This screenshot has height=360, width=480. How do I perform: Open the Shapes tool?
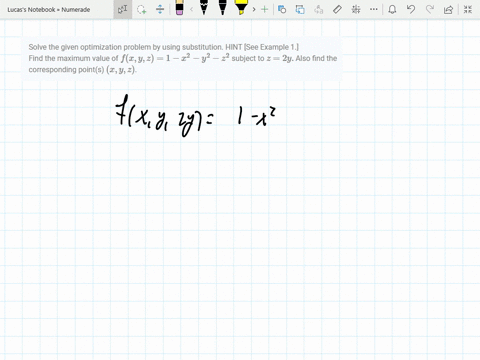(x=282, y=9)
